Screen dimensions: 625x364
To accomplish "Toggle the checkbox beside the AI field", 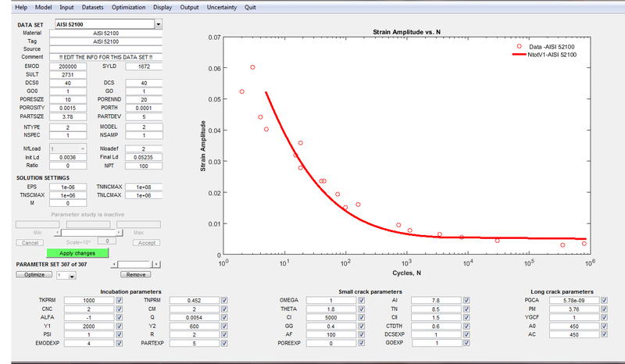I will [466, 300].
